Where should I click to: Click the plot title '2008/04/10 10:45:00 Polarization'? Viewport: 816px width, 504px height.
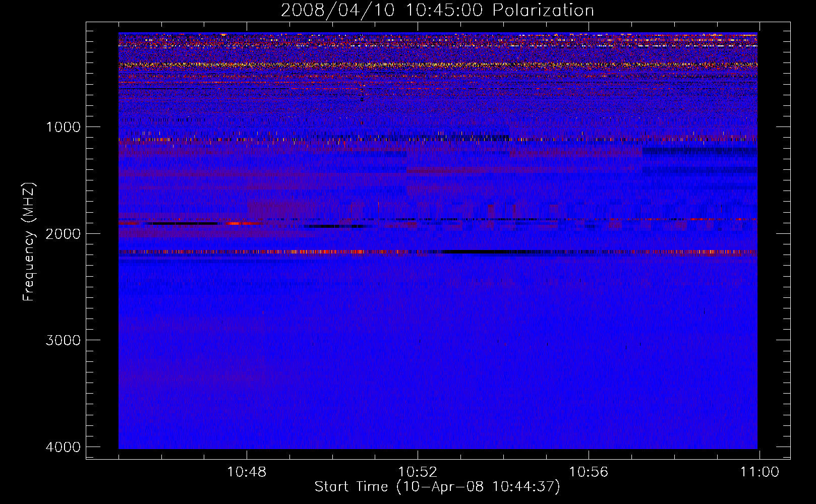(437, 11)
